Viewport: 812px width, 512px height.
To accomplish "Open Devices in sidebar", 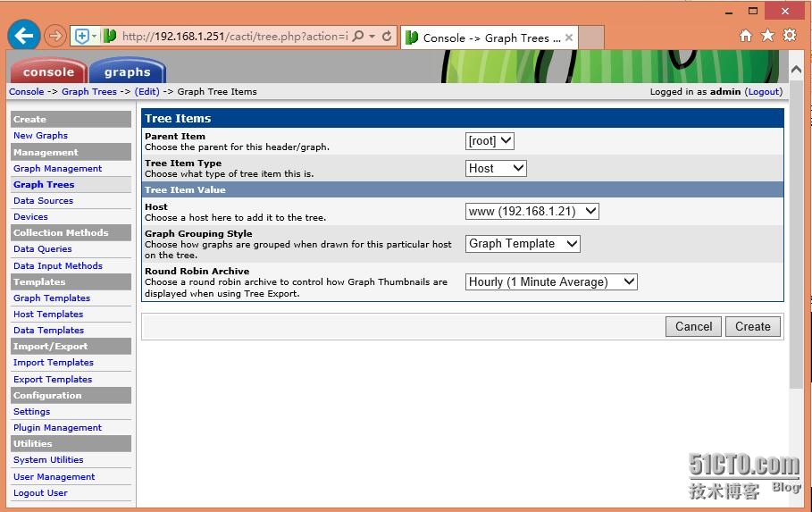I will click(x=30, y=216).
